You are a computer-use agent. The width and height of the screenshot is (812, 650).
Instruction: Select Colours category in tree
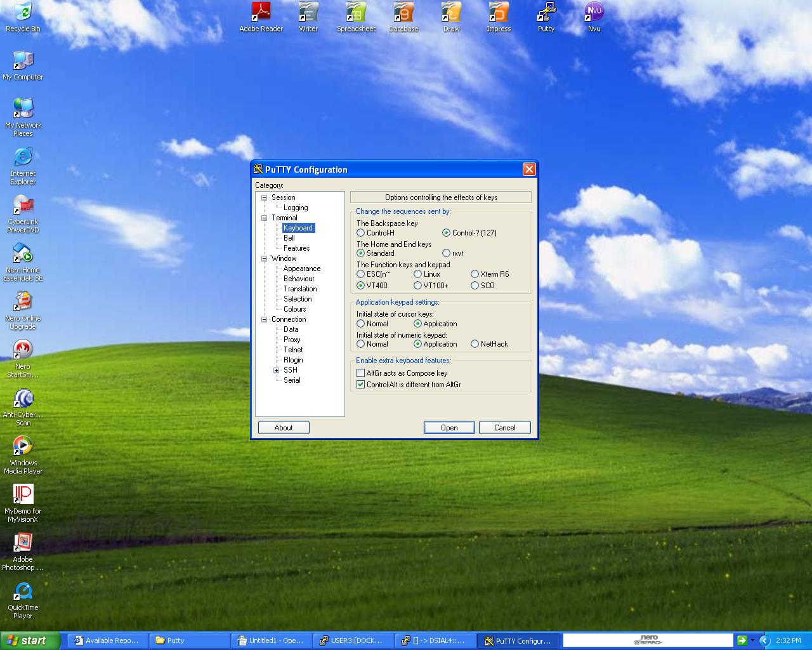(295, 309)
